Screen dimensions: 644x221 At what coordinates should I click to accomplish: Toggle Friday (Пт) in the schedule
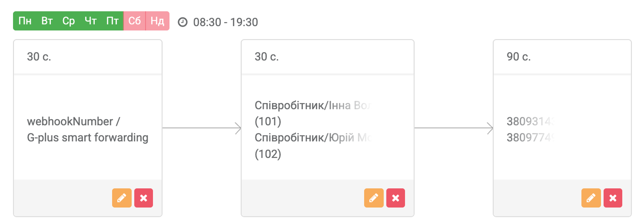[x=113, y=21]
